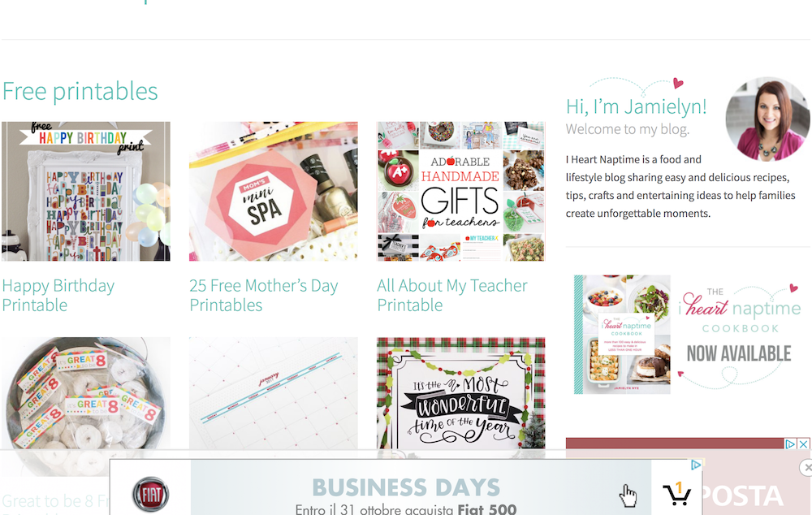
Task: Click the I Heart Naptime Cookbook banner
Action: [688, 335]
